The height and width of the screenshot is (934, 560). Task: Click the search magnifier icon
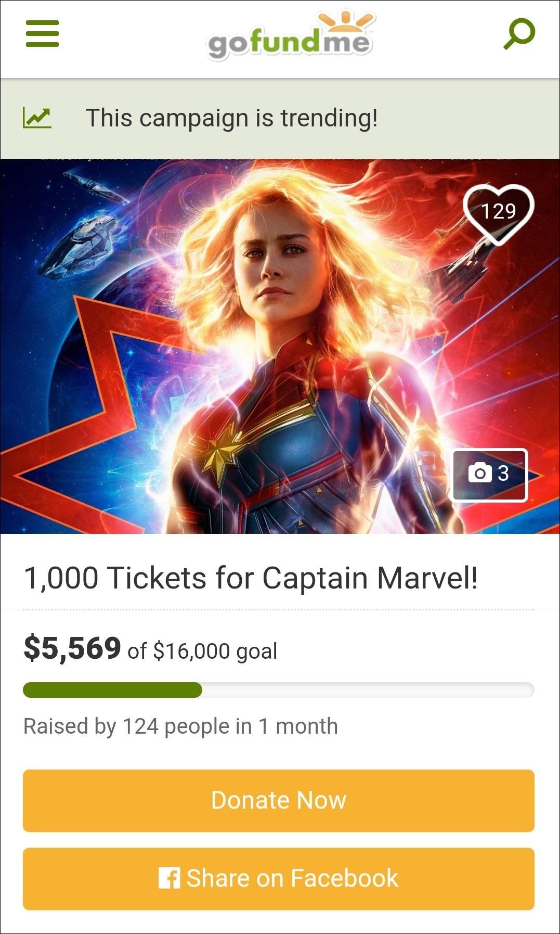[x=519, y=34]
